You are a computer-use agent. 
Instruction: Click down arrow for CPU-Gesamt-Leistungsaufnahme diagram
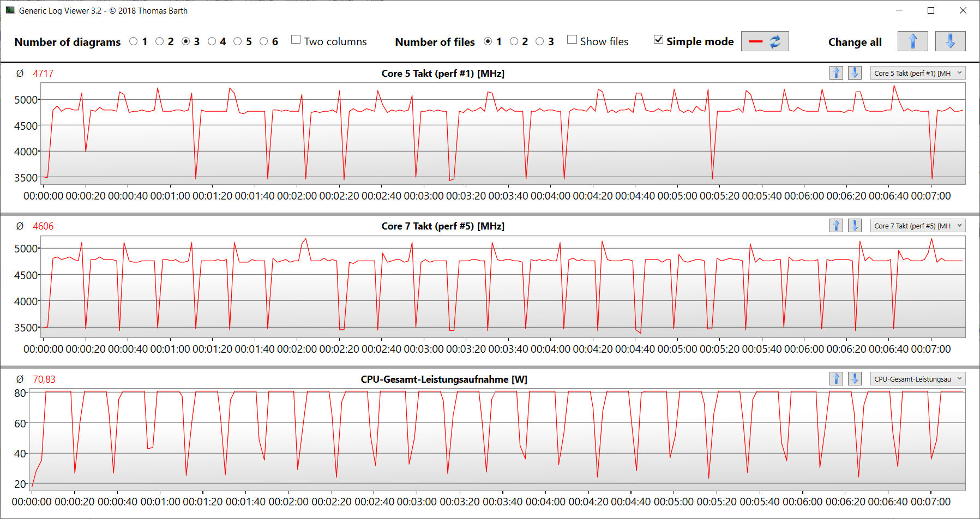[855, 379]
